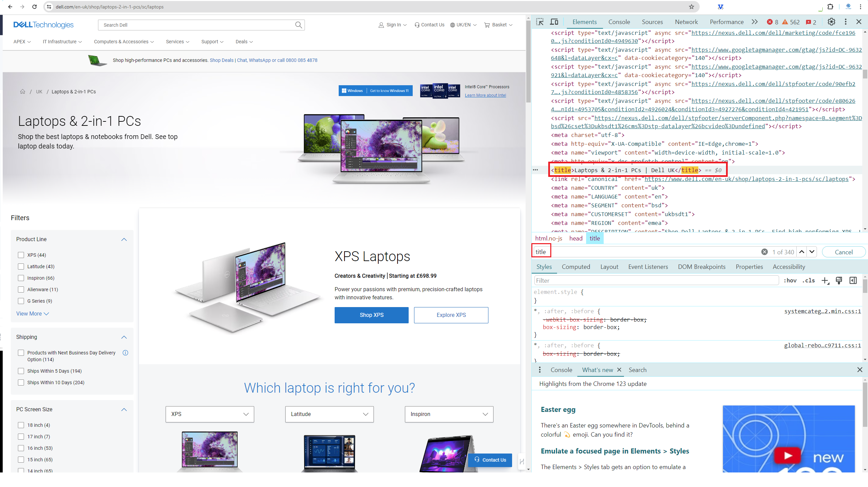Click the floating Contact Us button
This screenshot has height=487, width=868.
(490, 460)
